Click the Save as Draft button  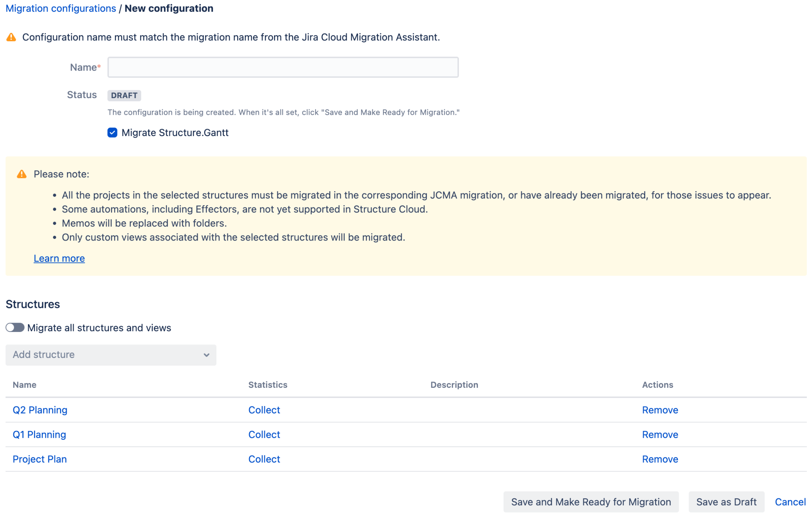pos(726,502)
